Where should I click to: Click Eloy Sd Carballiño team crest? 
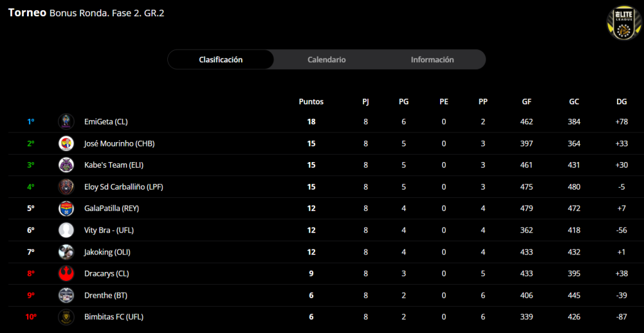point(66,187)
